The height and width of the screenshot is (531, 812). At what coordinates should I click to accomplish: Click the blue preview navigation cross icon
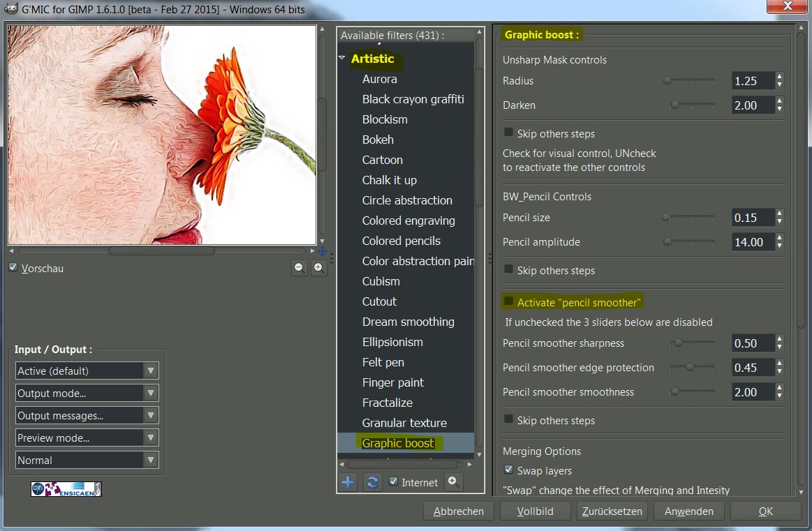tap(322, 251)
